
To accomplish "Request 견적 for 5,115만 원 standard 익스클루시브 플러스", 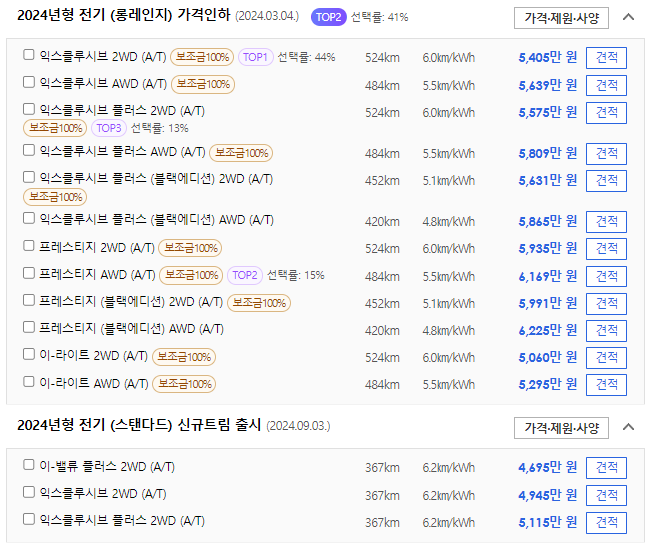I will point(606,523).
